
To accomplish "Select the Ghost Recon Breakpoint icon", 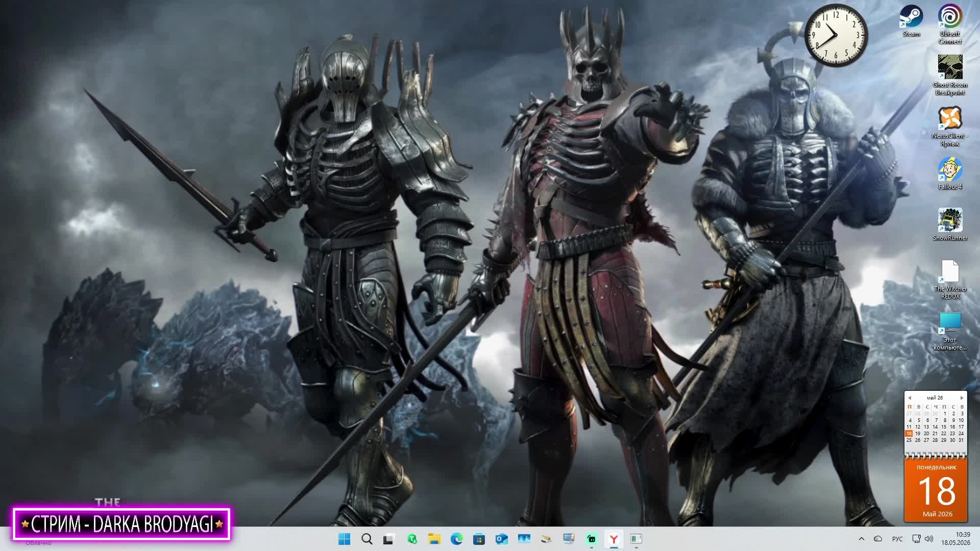I will (x=950, y=75).
